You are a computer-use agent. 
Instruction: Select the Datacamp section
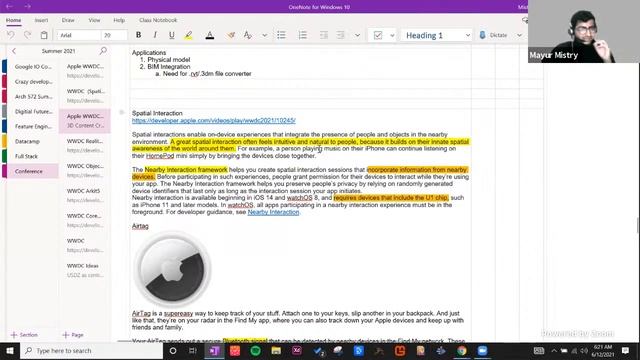33,141
